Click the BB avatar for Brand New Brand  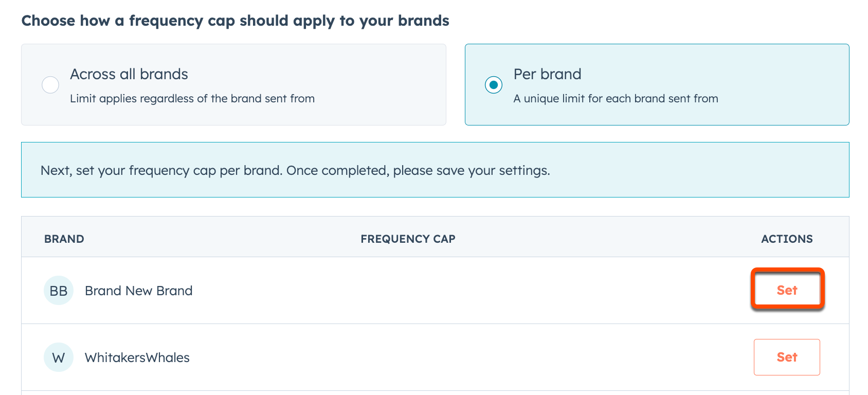point(58,290)
